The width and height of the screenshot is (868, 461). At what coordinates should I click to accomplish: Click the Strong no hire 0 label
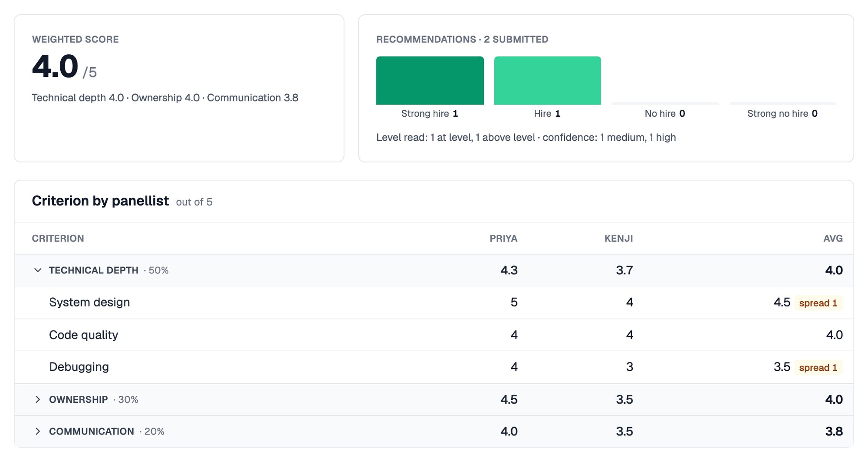click(783, 114)
